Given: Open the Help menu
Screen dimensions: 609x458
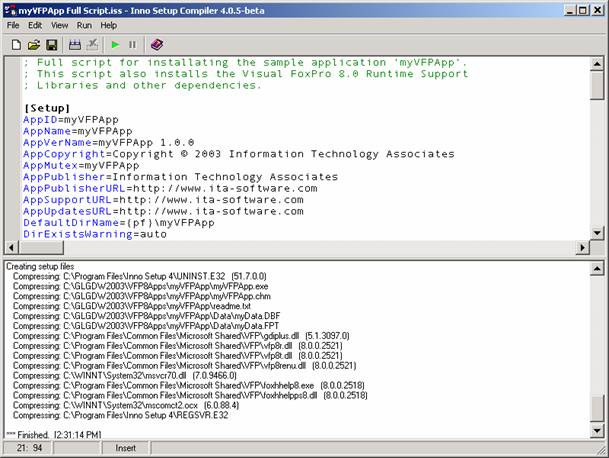Looking at the screenshot, I should 108,25.
